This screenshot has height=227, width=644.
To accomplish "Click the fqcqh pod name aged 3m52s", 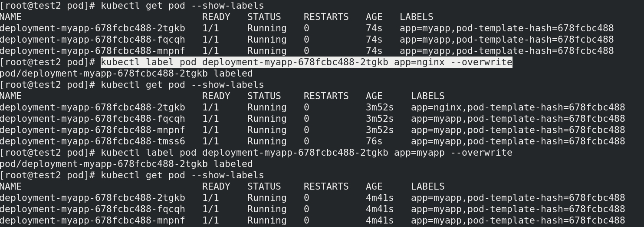I will point(92,119).
